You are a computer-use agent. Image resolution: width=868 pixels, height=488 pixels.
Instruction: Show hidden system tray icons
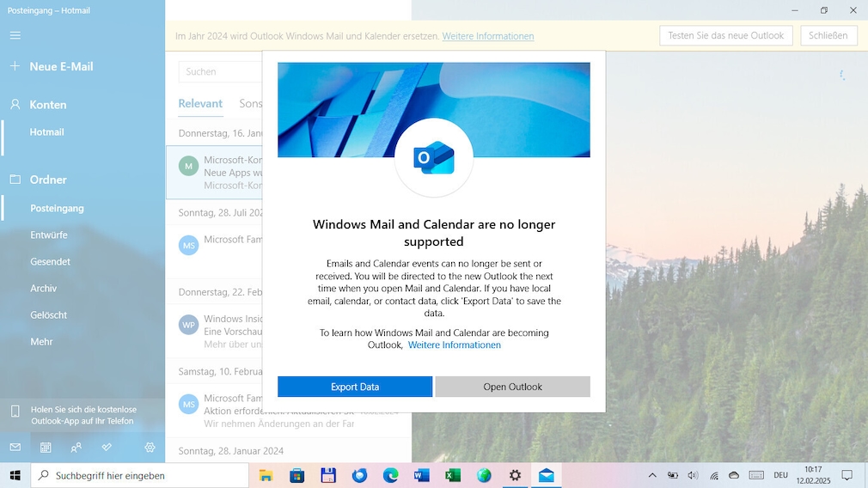pos(652,475)
